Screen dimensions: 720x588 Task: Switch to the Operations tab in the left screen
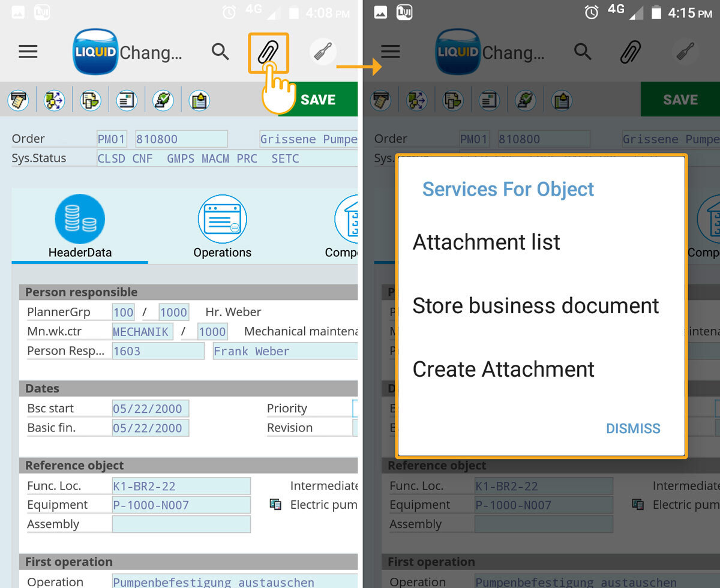point(222,228)
